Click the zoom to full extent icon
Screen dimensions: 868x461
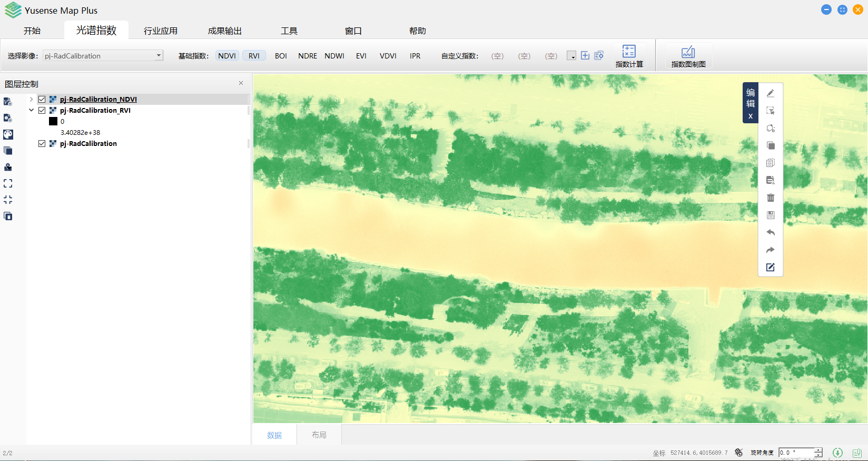[8, 183]
